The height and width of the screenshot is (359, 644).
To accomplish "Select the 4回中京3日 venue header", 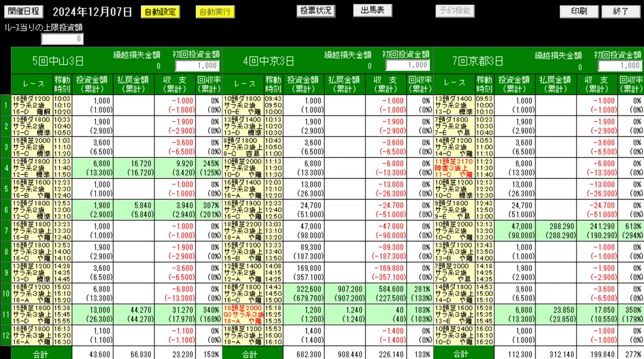I will pos(268,61).
